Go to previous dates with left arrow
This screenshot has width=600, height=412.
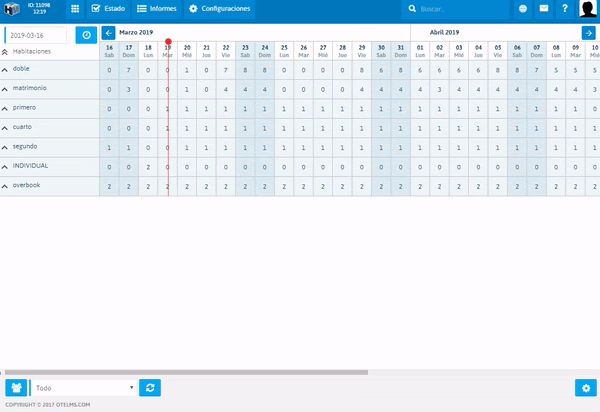click(109, 33)
